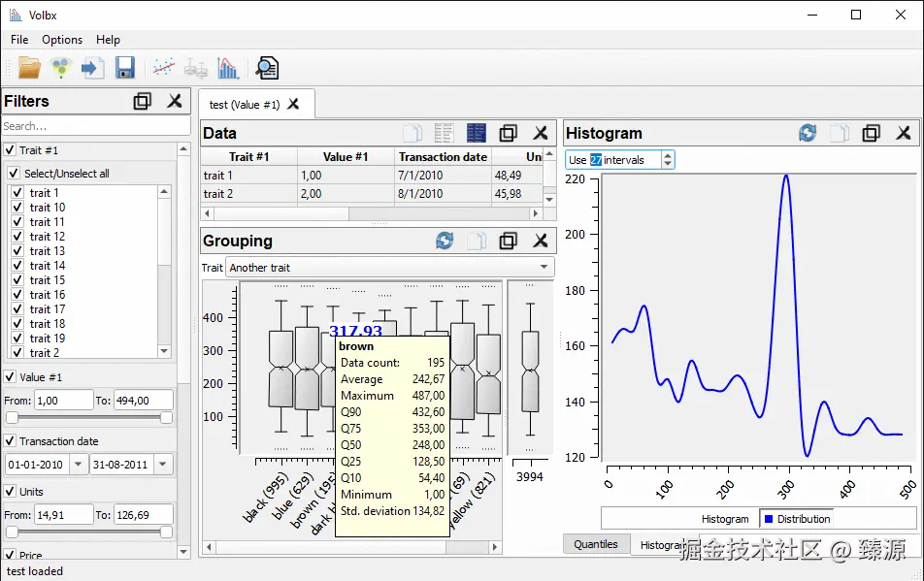Select the 8/1/2010 cell in Data table

(443, 194)
